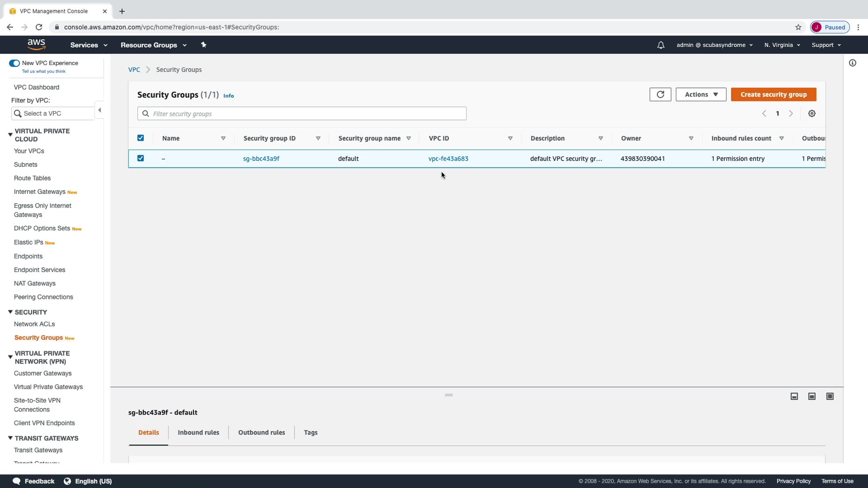This screenshot has width=868, height=488.
Task: Set details pane to medium split view
Action: pyautogui.click(x=812, y=396)
